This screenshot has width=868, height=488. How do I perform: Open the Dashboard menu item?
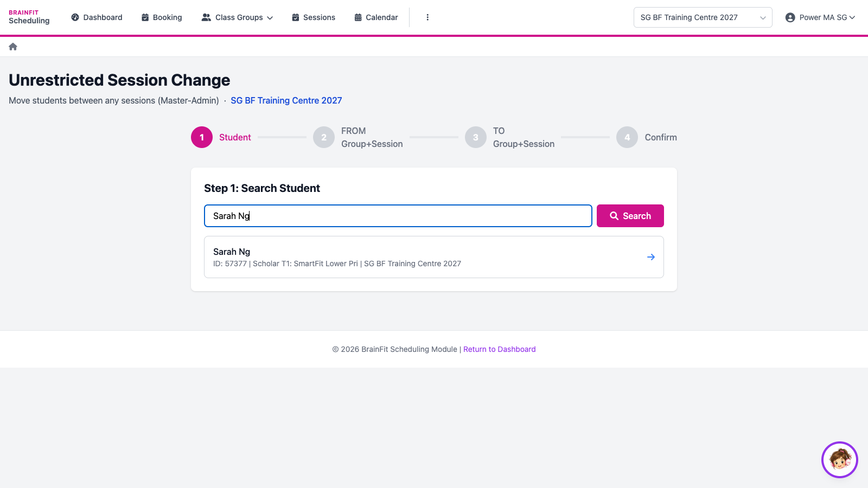coord(97,17)
